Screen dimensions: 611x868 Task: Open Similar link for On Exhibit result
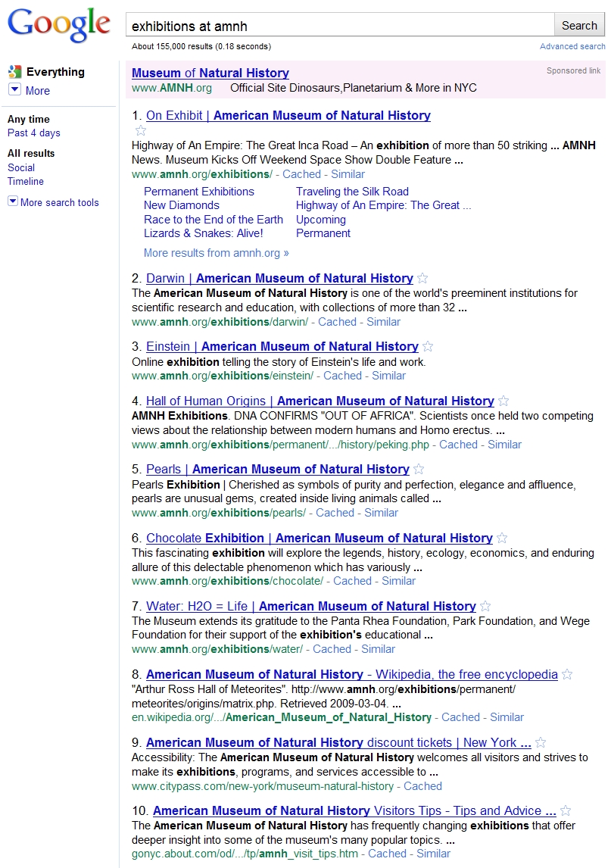click(348, 173)
